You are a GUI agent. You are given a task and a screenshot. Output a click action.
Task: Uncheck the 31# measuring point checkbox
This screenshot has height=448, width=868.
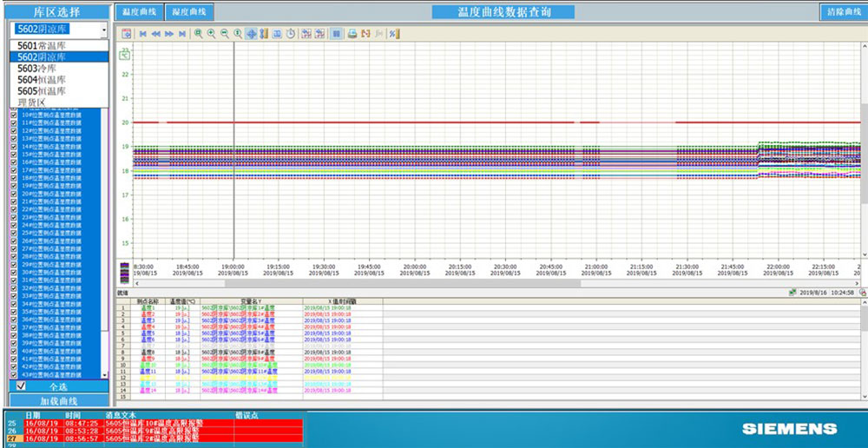pyautogui.click(x=14, y=280)
